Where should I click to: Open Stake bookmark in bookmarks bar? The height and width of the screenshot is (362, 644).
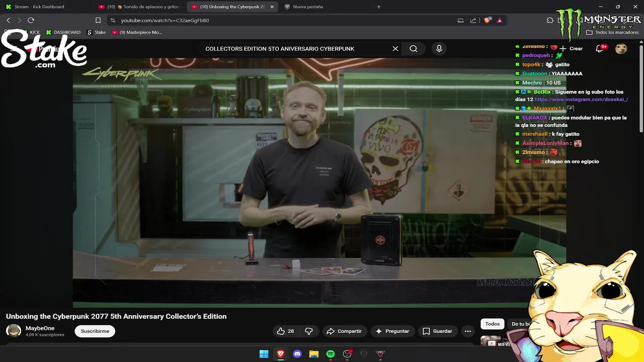click(97, 32)
